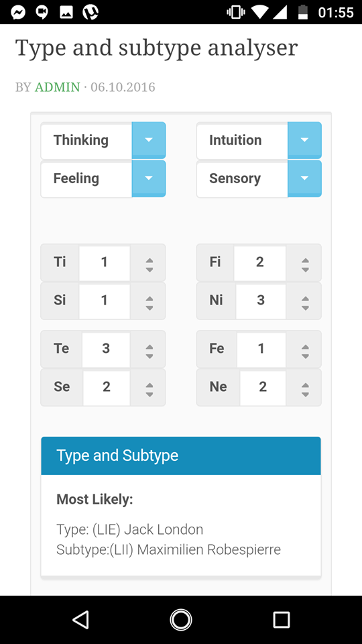Click the Type and Subtype panel header

coord(181,456)
